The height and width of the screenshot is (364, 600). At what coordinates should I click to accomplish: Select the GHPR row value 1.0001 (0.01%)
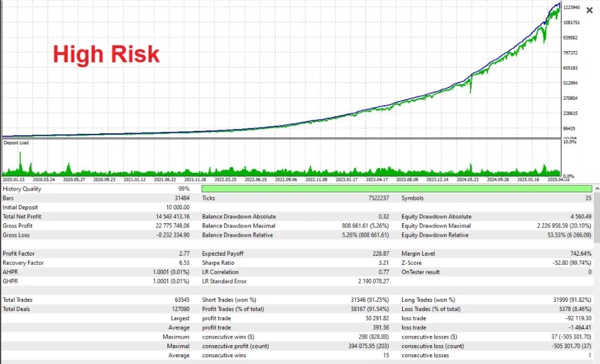pos(171,281)
